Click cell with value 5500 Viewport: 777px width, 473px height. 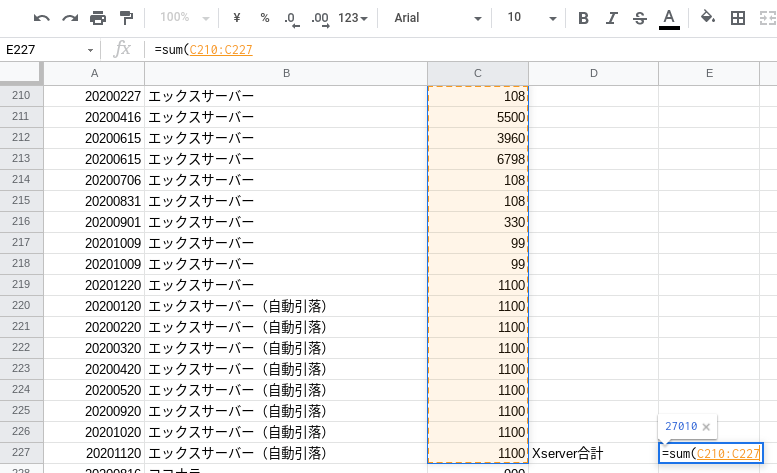pos(478,117)
